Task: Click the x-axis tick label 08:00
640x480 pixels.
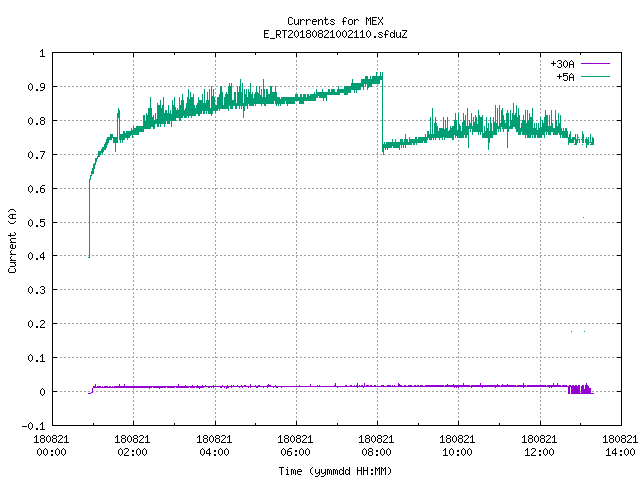Action: 376,452
